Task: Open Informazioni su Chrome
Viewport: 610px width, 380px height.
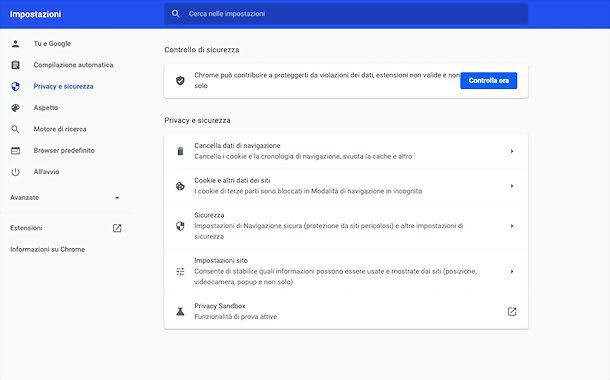Action: (47, 249)
